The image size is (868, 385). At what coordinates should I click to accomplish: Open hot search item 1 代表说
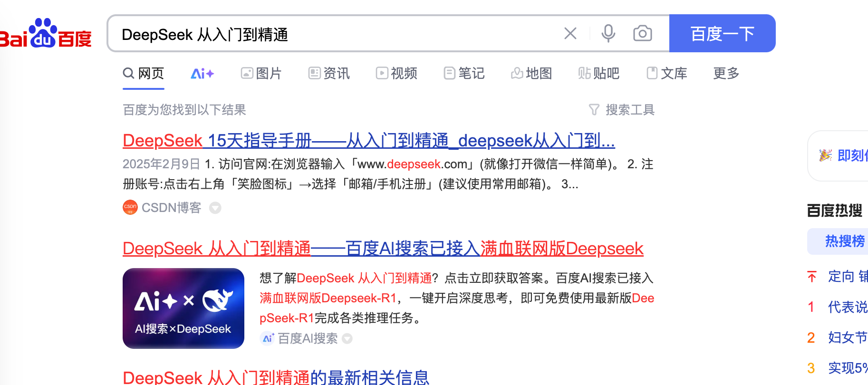click(x=839, y=307)
